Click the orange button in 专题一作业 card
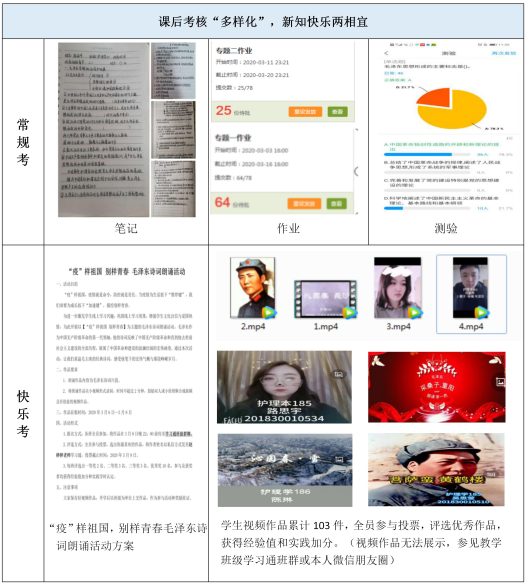 [x=304, y=204]
